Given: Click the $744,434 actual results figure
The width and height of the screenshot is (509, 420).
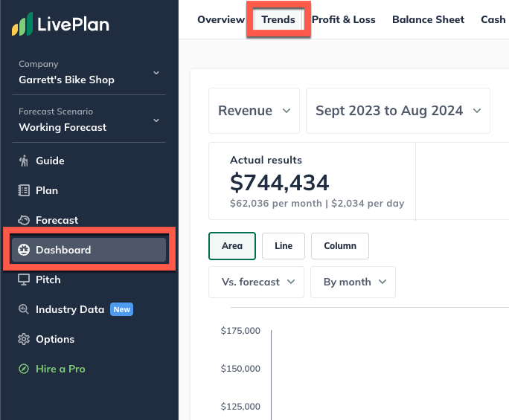Looking at the screenshot, I should click(280, 182).
